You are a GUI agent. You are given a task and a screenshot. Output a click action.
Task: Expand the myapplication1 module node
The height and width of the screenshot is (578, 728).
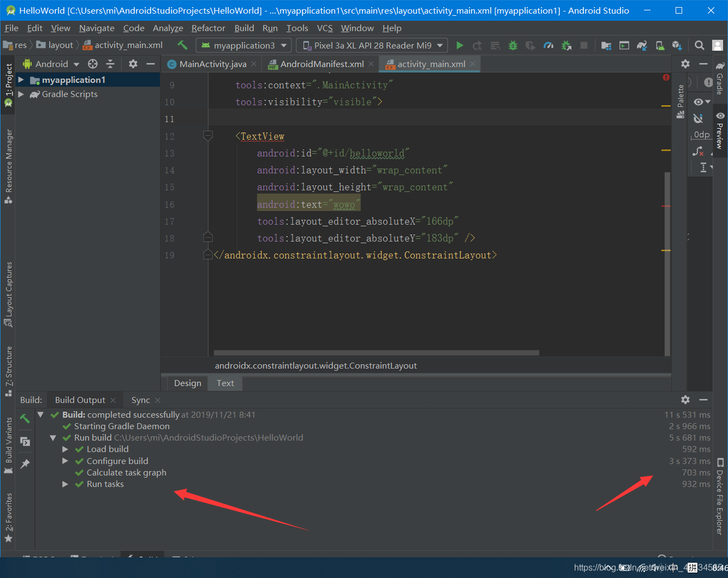click(x=21, y=80)
